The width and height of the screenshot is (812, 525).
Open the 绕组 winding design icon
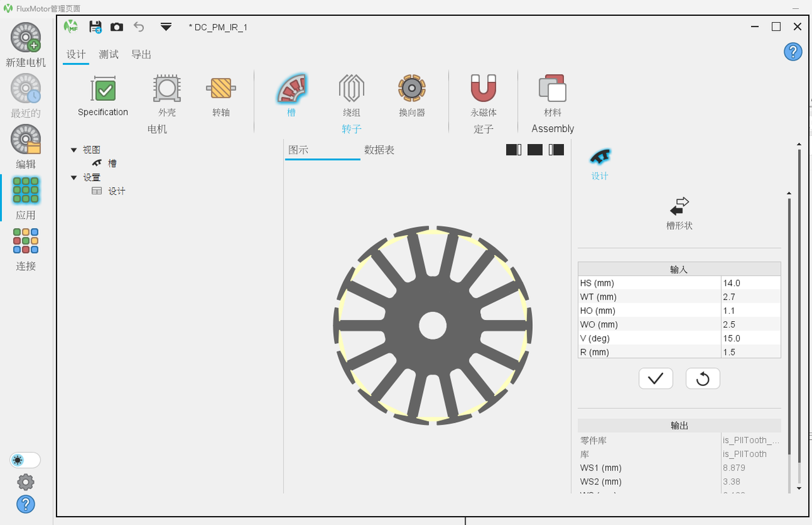pyautogui.click(x=351, y=89)
